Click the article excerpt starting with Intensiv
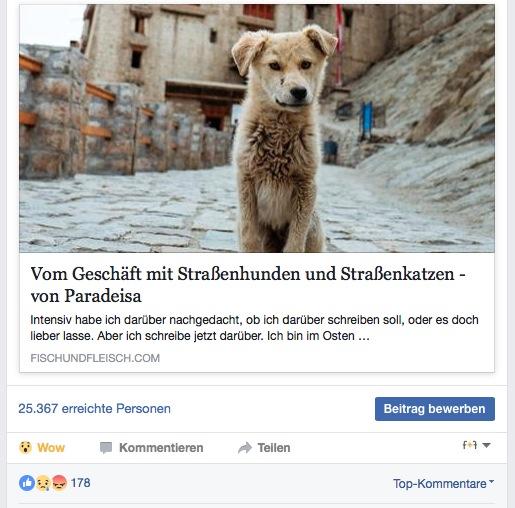 coord(254,328)
